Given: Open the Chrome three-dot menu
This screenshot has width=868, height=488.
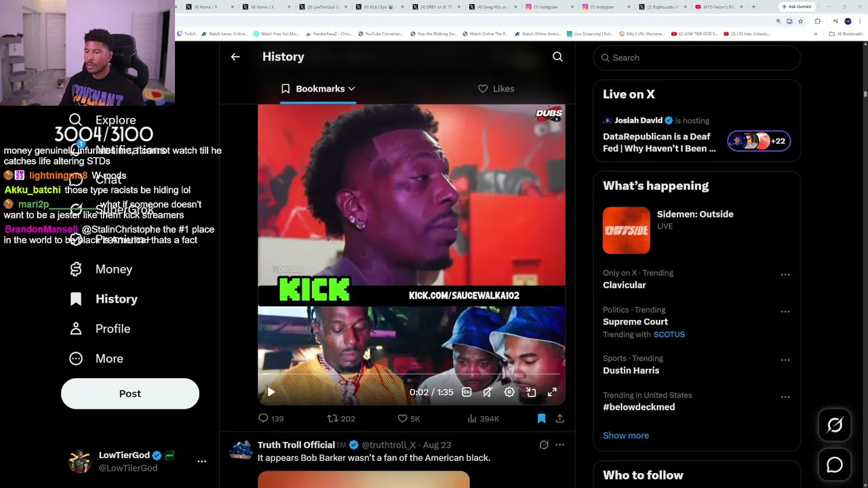Looking at the screenshot, I should click(860, 21).
